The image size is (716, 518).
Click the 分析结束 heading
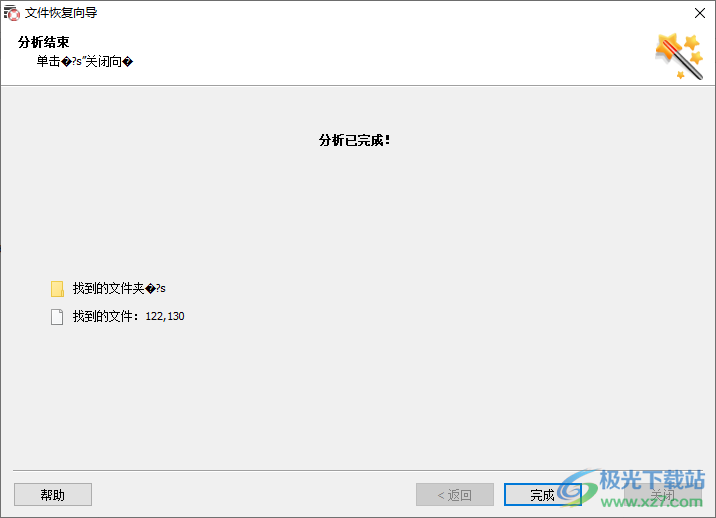43,42
